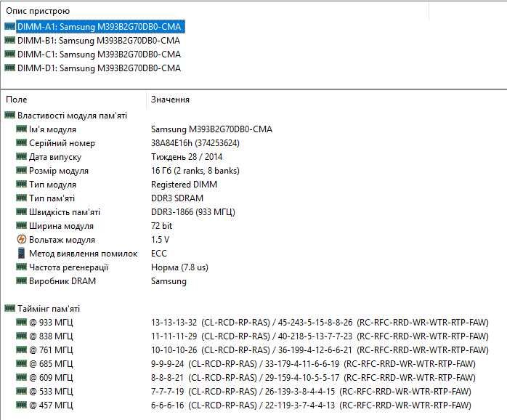Click the icon beside 'Частота регенерації'
507x420 pixels.
21,267
